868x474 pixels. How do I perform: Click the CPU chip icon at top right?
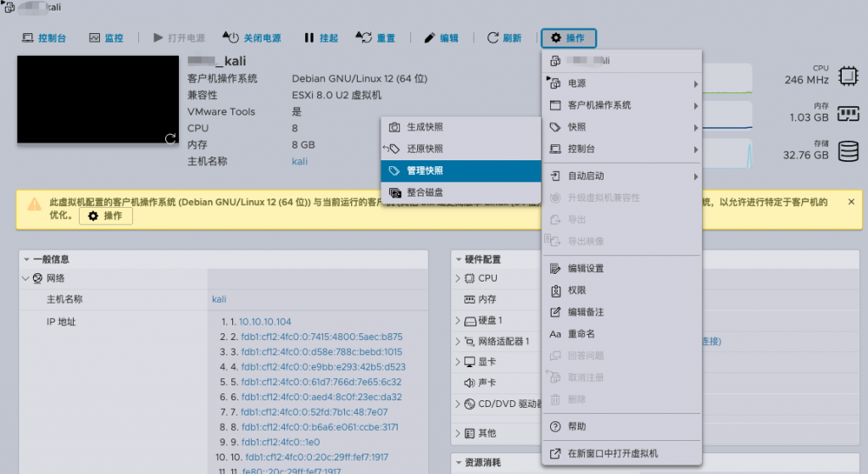tap(848, 75)
